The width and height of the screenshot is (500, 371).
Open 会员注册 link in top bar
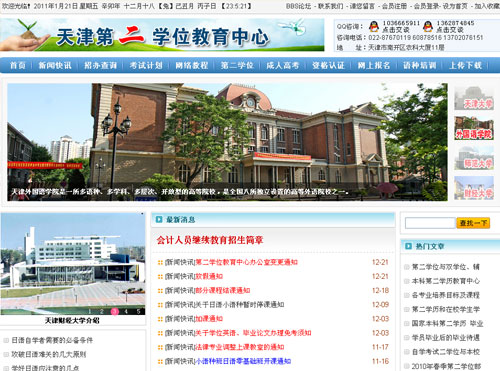394,6
